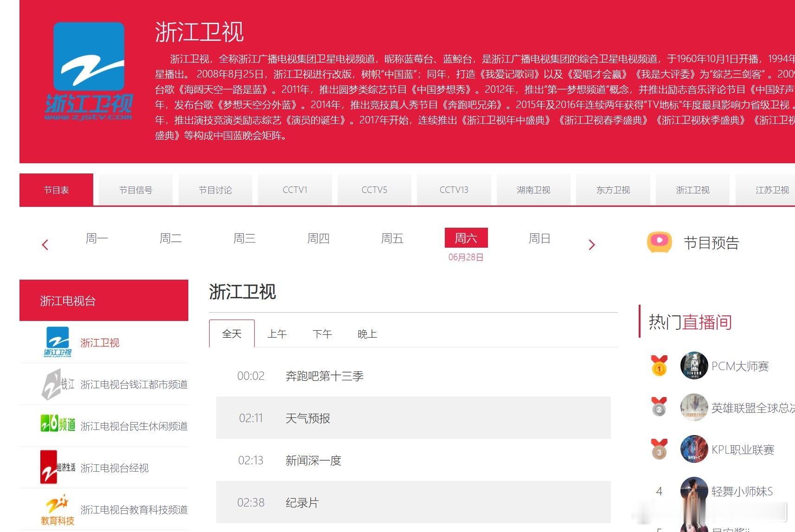Open the CCTV5 channel tab

(374, 190)
